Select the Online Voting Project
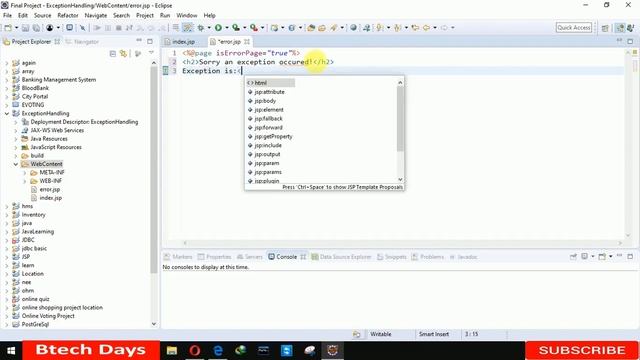Viewport: 640px width, 360px height. click(48, 316)
